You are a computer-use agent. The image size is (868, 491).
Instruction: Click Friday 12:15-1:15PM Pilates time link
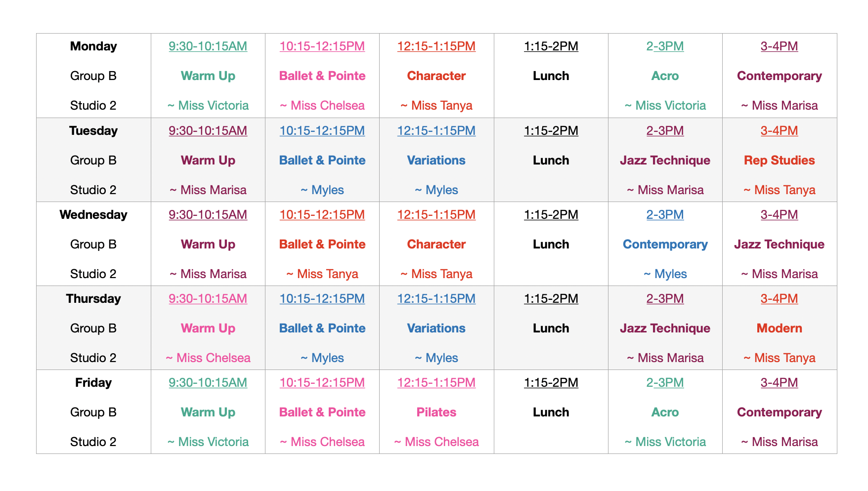coord(436,383)
